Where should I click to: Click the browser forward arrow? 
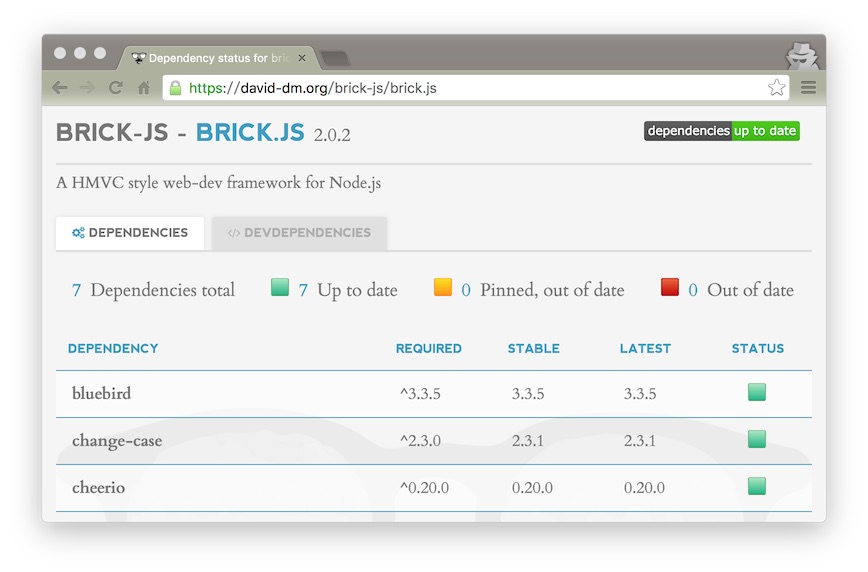point(87,88)
